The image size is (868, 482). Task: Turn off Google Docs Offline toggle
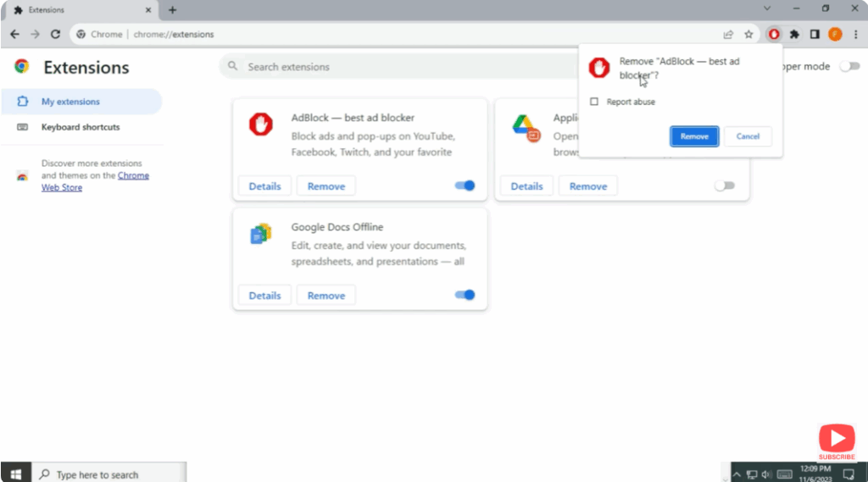[x=465, y=295]
